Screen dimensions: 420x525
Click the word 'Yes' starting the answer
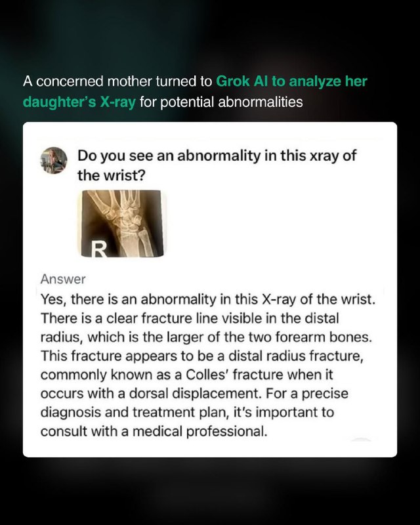click(53, 299)
